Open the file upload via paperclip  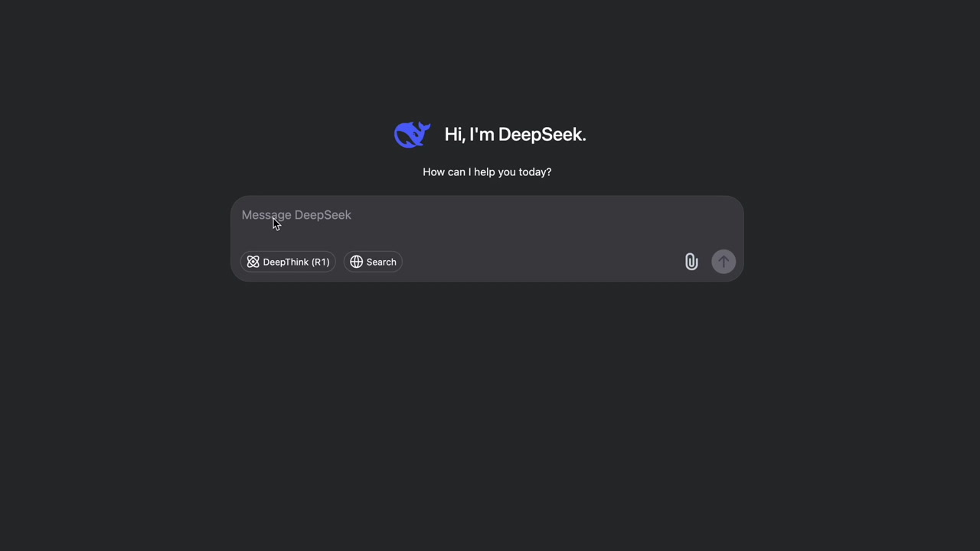(691, 262)
